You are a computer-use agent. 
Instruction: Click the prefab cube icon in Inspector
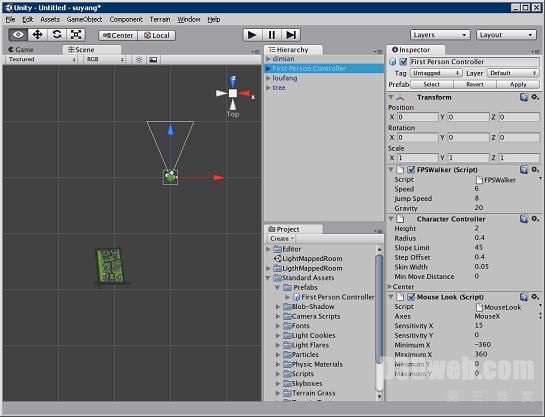pos(393,62)
